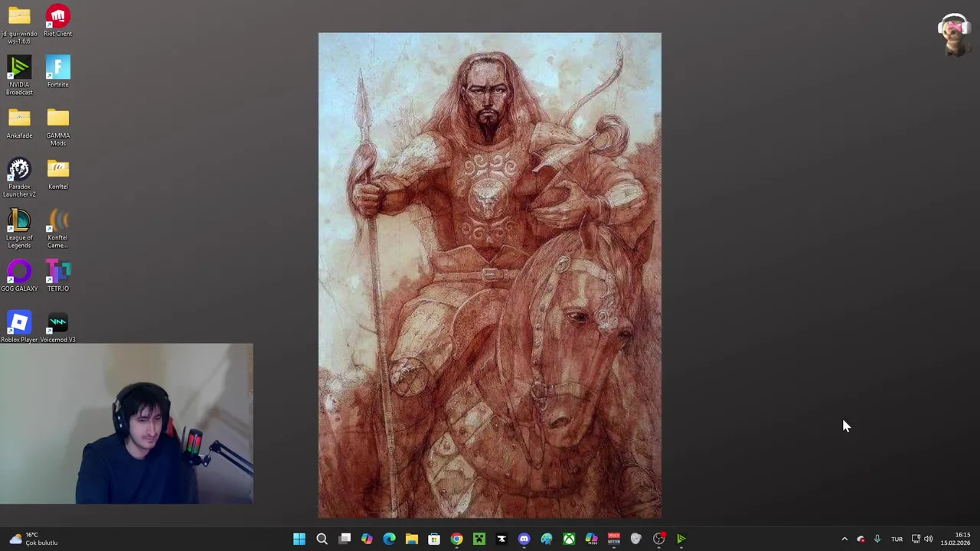The image size is (980, 551).
Task: Select the Paradox Launcher v2 shortcut
Action: tap(19, 178)
